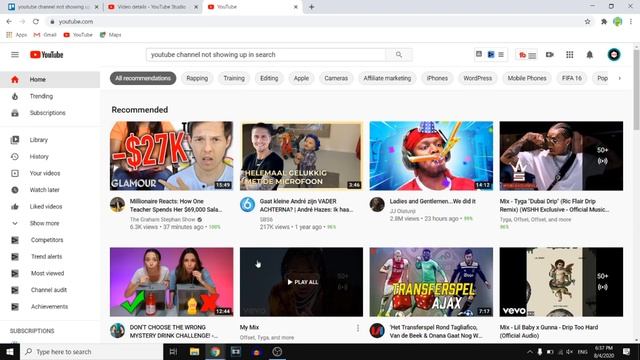Click the browser address bar
This screenshot has width=640, height=360.
point(314,22)
